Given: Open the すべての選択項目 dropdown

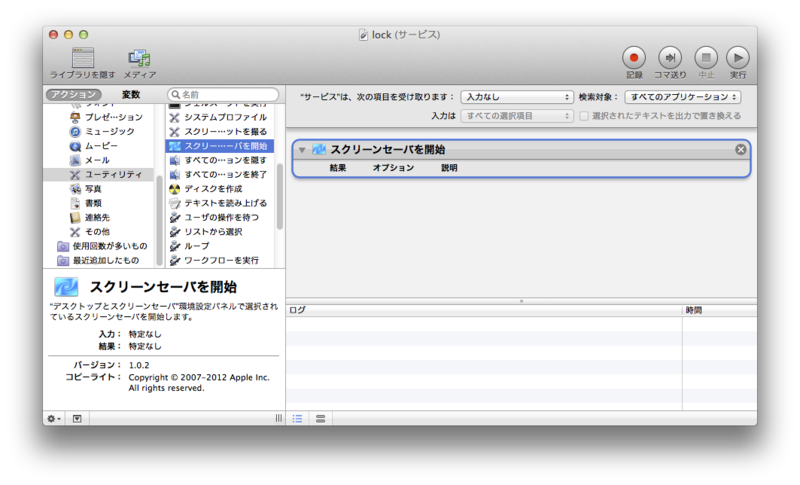Looking at the screenshot, I should click(x=517, y=116).
